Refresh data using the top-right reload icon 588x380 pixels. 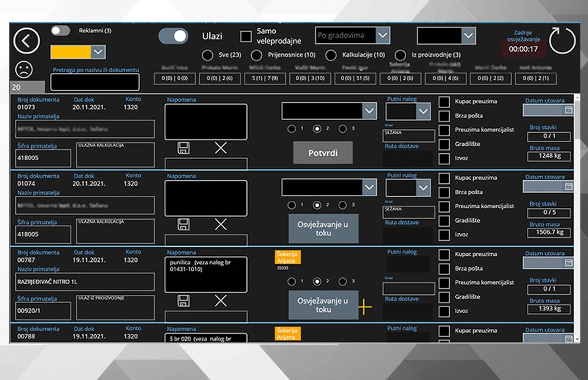pos(562,40)
